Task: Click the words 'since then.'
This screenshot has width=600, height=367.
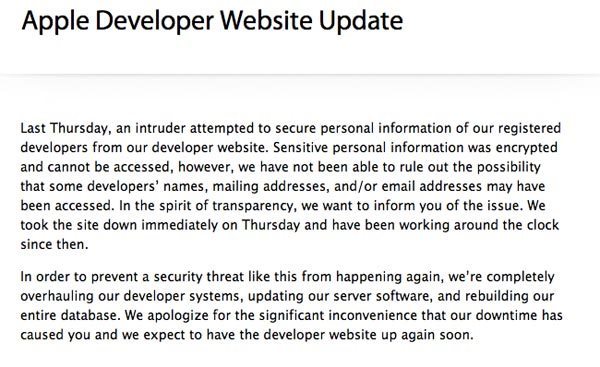Action: 54,245
